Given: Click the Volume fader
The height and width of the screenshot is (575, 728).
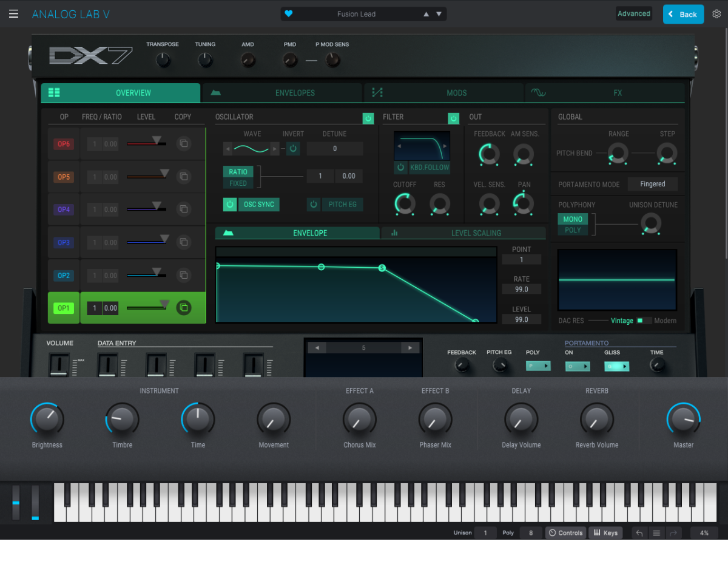Looking at the screenshot, I should coord(59,366).
